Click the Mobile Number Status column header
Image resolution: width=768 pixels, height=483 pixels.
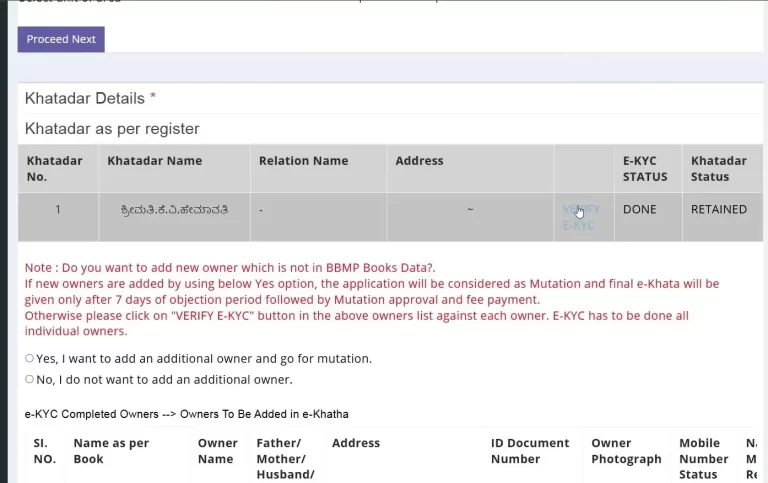(703, 459)
